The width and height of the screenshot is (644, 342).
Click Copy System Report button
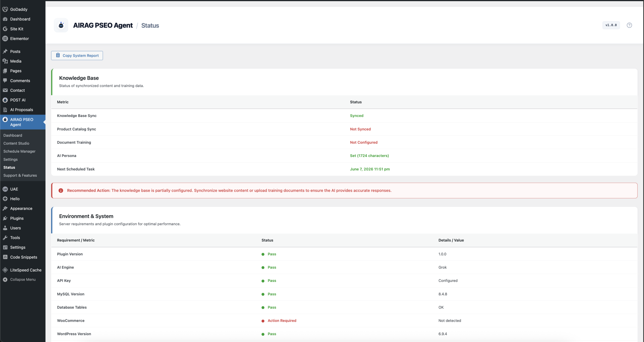pos(77,56)
